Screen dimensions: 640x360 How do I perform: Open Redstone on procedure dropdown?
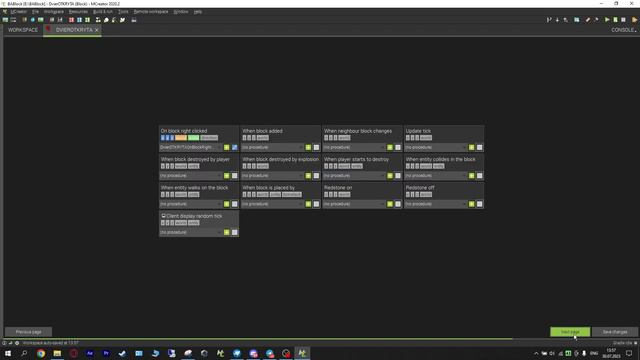coord(354,204)
